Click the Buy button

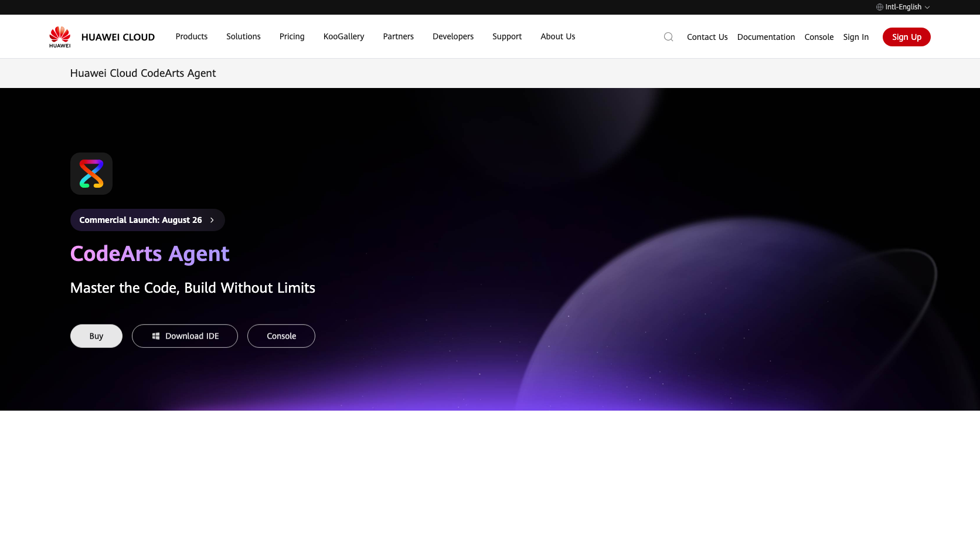(x=96, y=336)
